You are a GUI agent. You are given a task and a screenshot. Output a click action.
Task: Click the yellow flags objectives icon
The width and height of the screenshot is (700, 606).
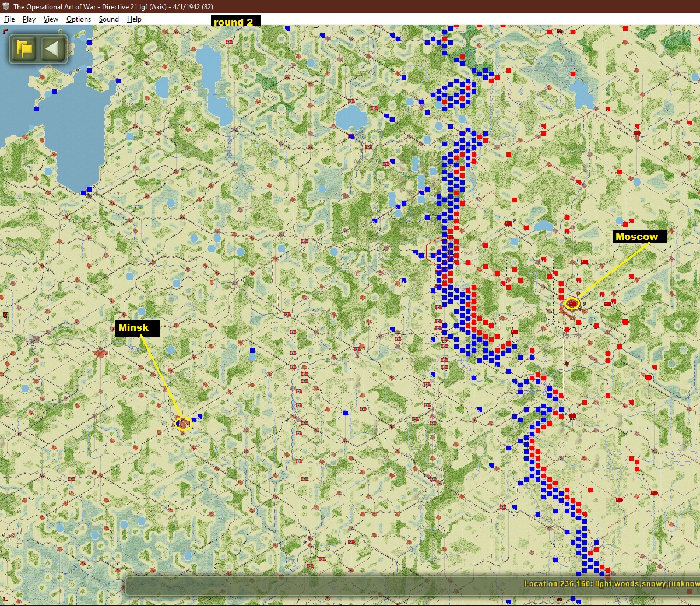[x=24, y=49]
